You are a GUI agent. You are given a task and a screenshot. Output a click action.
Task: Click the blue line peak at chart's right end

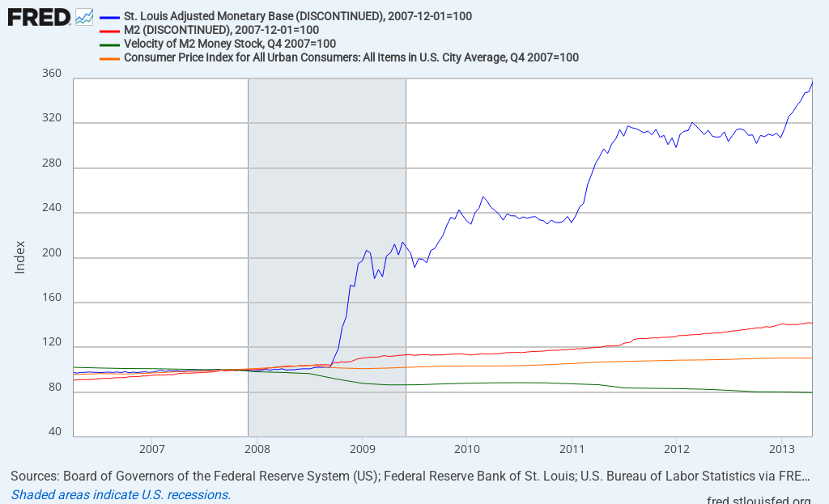811,83
